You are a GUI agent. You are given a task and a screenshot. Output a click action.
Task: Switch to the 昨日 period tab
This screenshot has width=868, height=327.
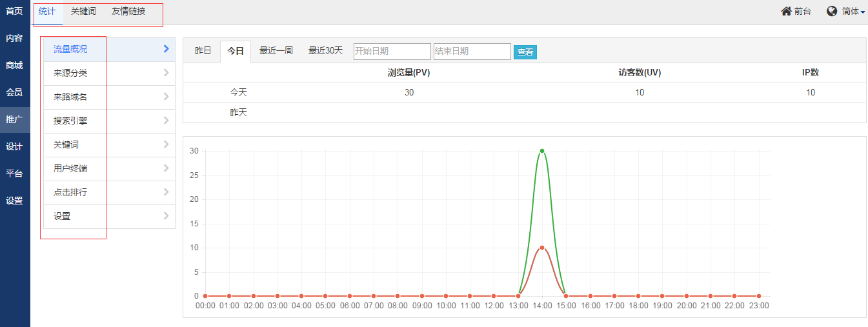(203, 50)
